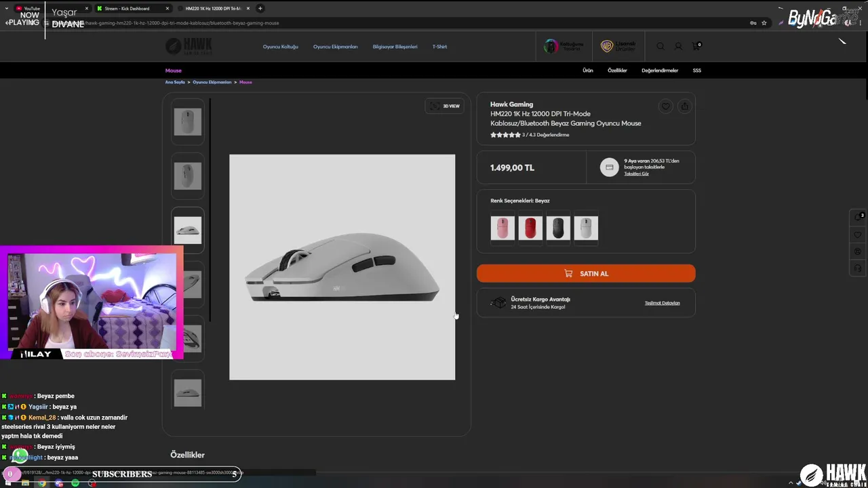Viewport: 868px width, 488px height.
Task: Select the pink mouse color swatch
Action: [x=502, y=228]
